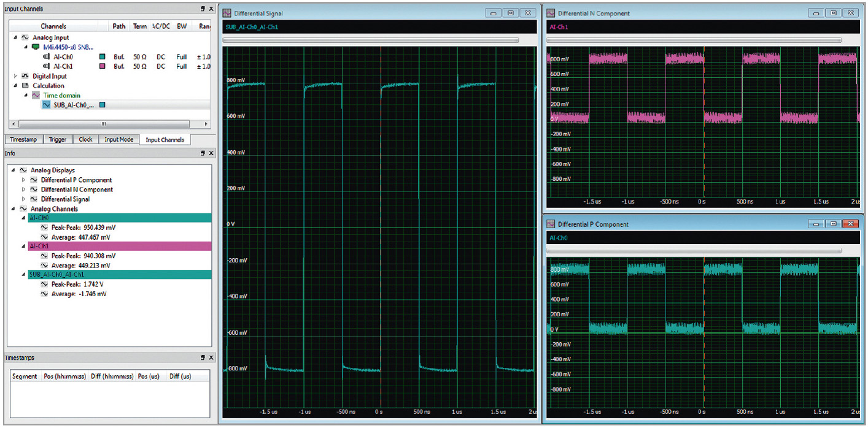Click the teal color swatch of AI-Ch0
The image size is (868, 428).
click(x=103, y=57)
